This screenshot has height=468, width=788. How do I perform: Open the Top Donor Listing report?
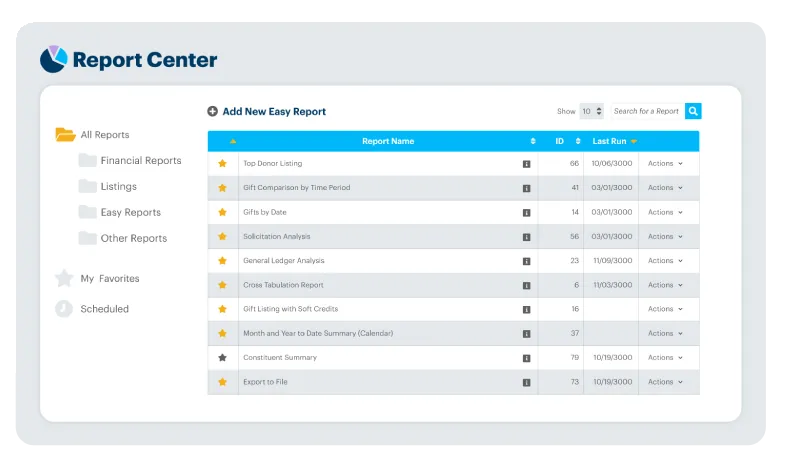[x=273, y=163]
